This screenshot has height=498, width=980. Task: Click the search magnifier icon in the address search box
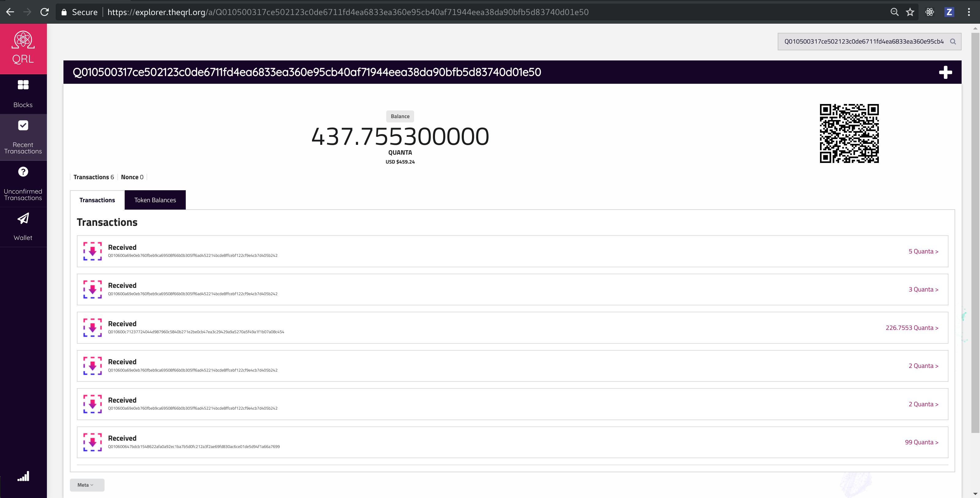953,41
